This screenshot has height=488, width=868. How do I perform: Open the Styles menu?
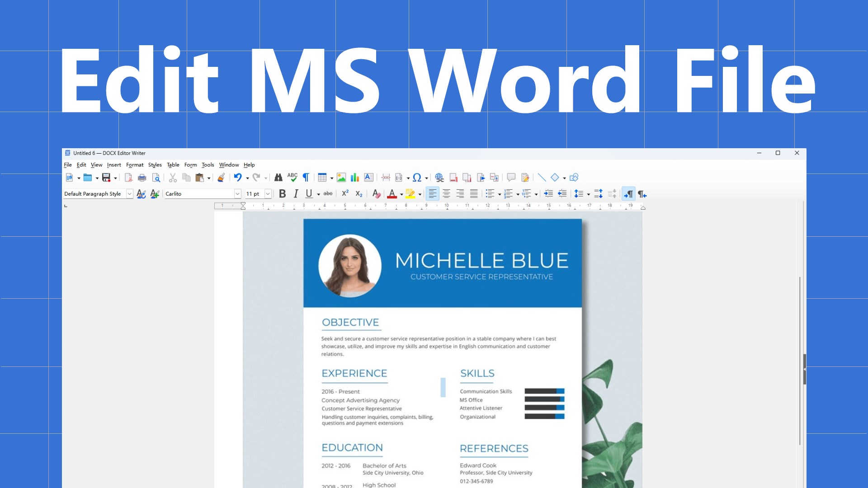tap(155, 165)
